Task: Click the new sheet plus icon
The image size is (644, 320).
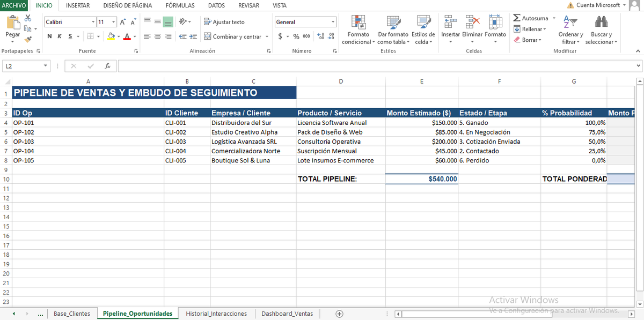Action: point(339,314)
